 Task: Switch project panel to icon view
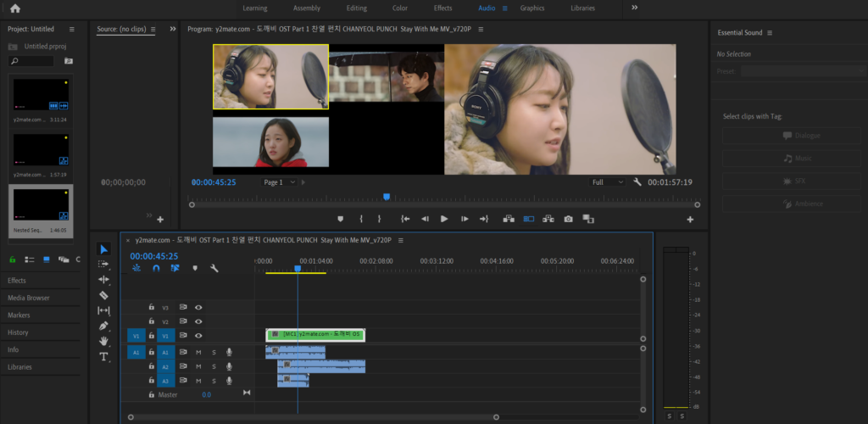click(x=47, y=259)
